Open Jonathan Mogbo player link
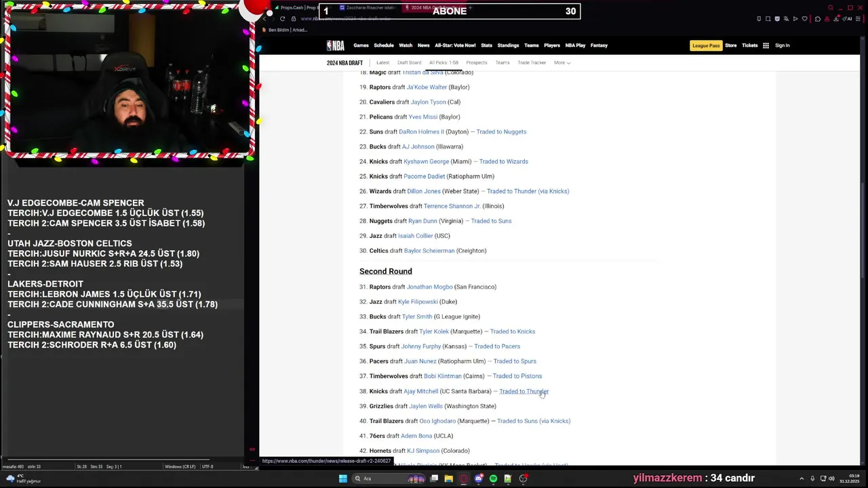 pos(429,287)
